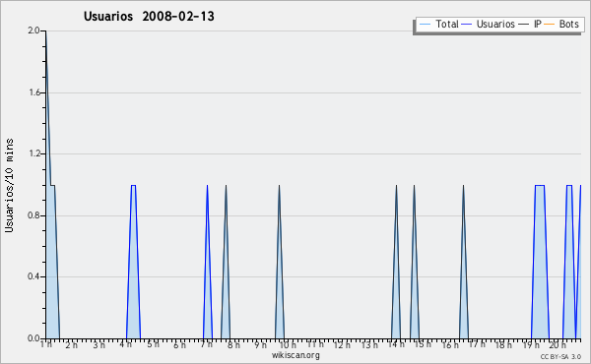Click the y-axis label Usuarios/10 mins

(x=9, y=185)
